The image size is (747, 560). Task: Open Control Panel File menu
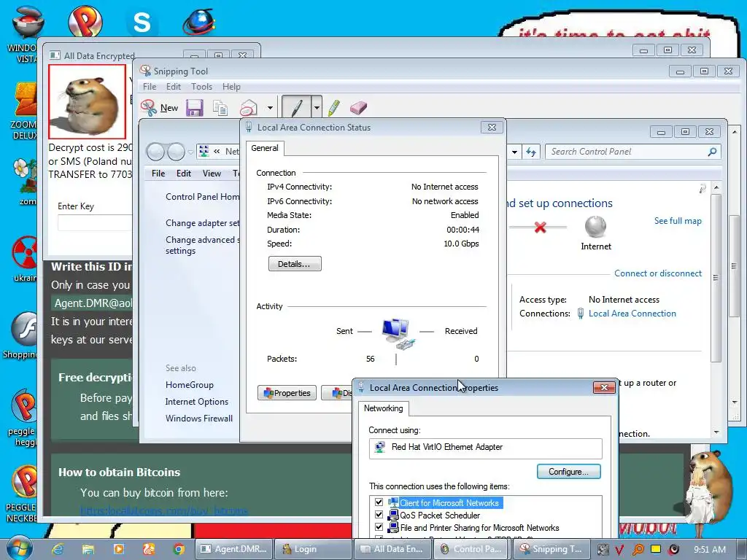[x=158, y=174]
